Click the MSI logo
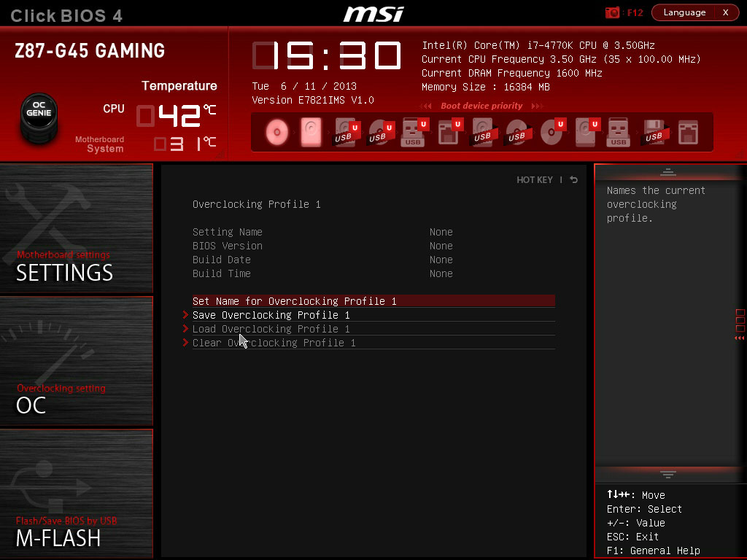The image size is (747, 560). 373,14
